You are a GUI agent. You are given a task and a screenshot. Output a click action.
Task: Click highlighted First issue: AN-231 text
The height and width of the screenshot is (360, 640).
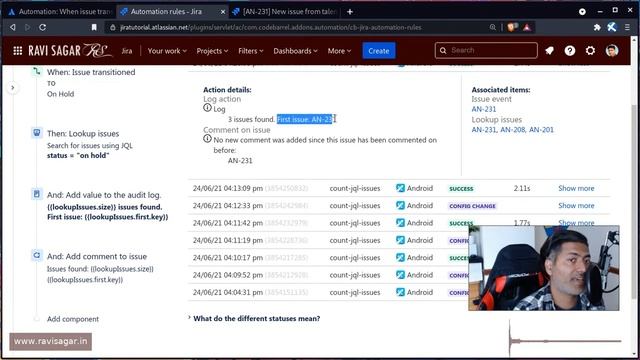tap(306, 119)
